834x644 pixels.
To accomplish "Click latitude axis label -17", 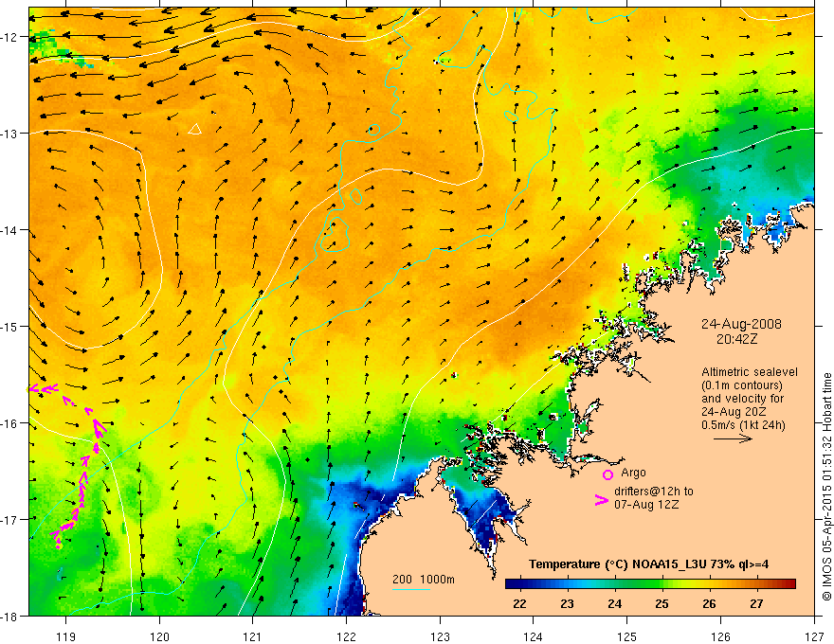I will pos(9,519).
